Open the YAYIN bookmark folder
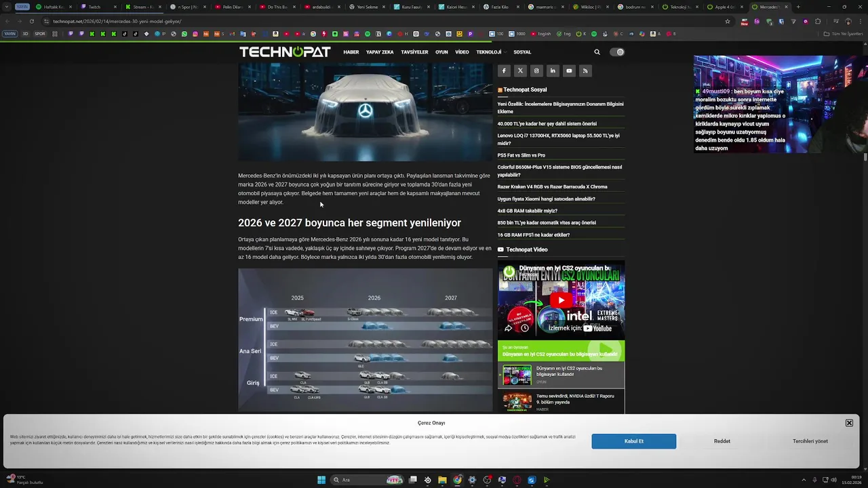Image resolution: width=868 pixels, height=488 pixels. coord(10,33)
